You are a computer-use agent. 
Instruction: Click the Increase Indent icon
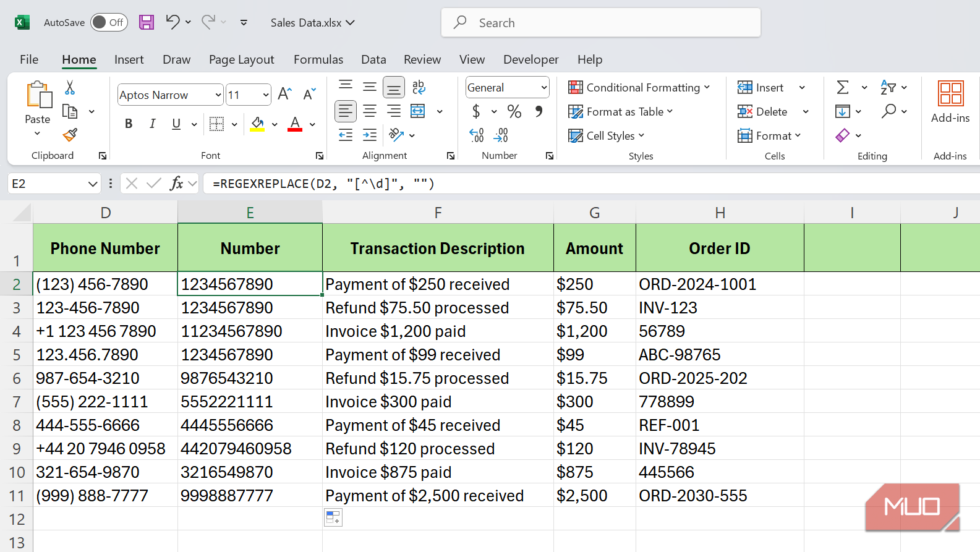click(x=370, y=135)
